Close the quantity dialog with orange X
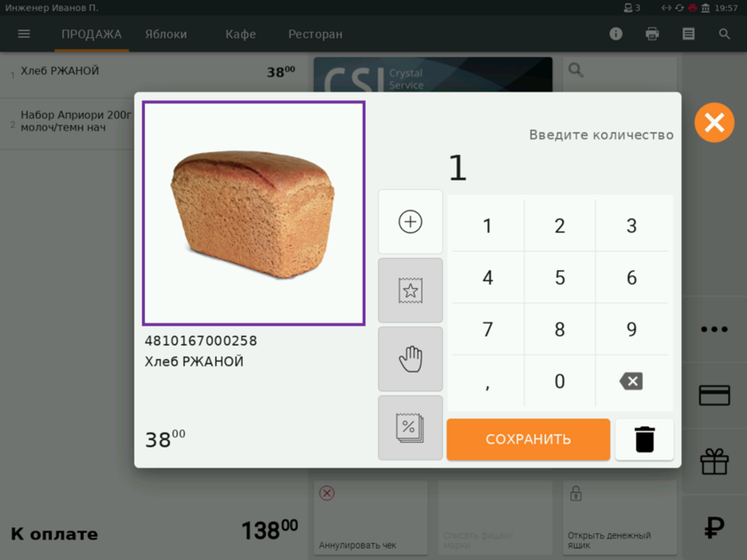Screen dimensions: 747x560 click(x=714, y=123)
